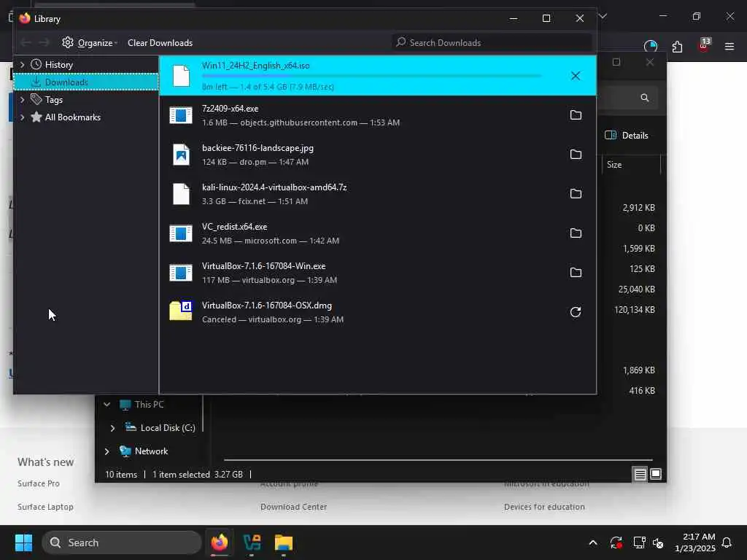Expand the History tree node
The image size is (747, 560).
click(22, 64)
